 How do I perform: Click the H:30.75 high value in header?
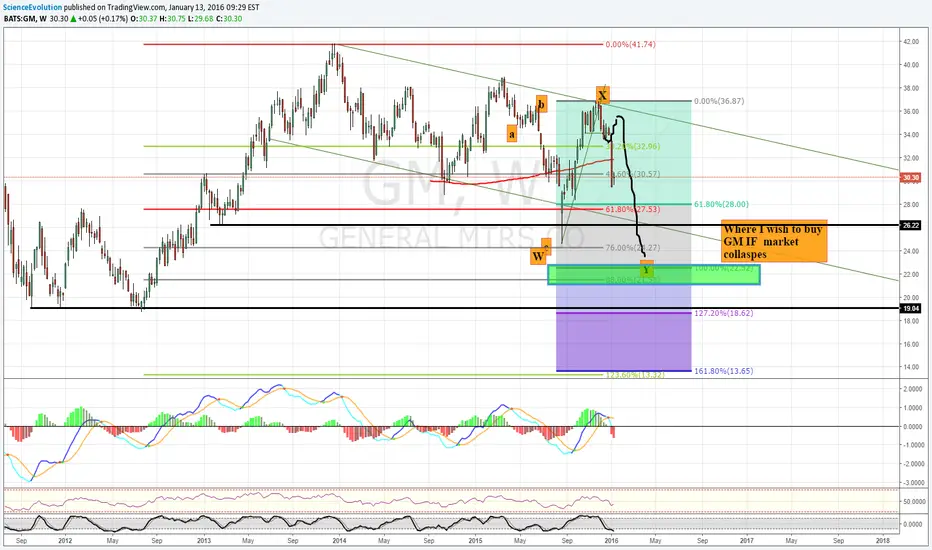coord(172,18)
